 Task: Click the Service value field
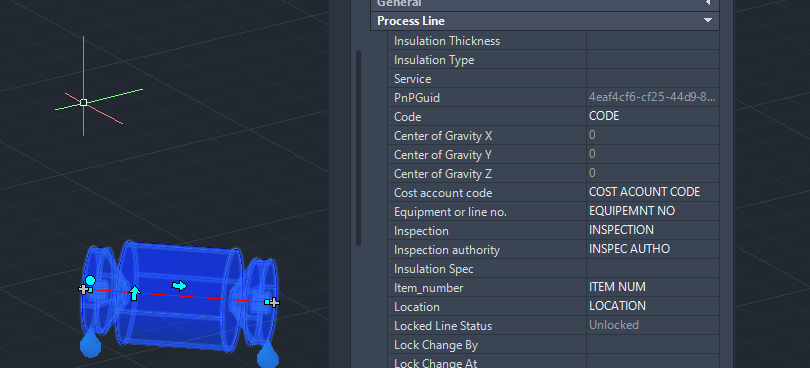click(x=652, y=79)
